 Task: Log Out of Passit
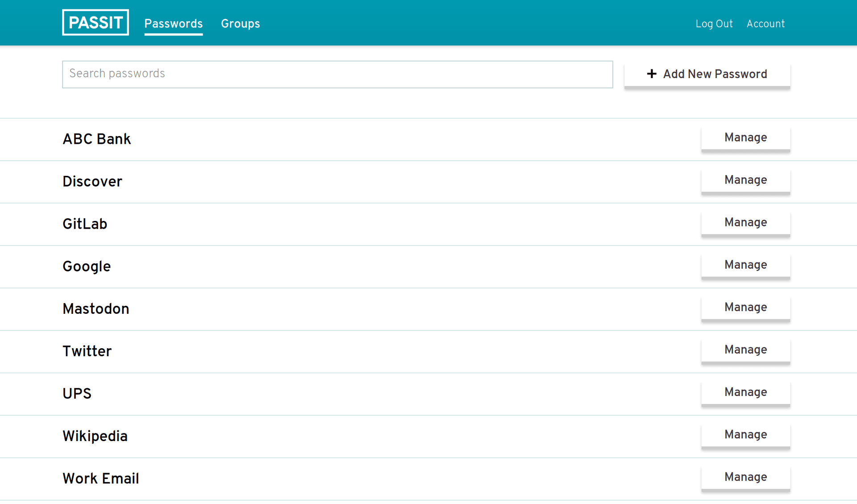click(x=714, y=24)
